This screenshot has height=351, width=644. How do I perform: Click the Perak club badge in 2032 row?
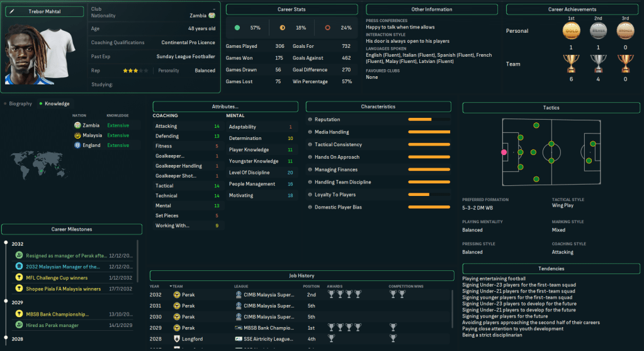[177, 294]
